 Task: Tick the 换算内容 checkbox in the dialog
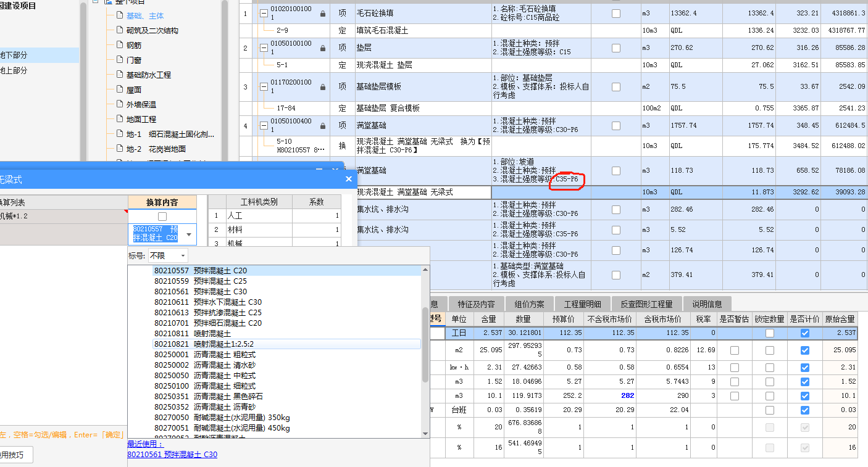tap(162, 217)
